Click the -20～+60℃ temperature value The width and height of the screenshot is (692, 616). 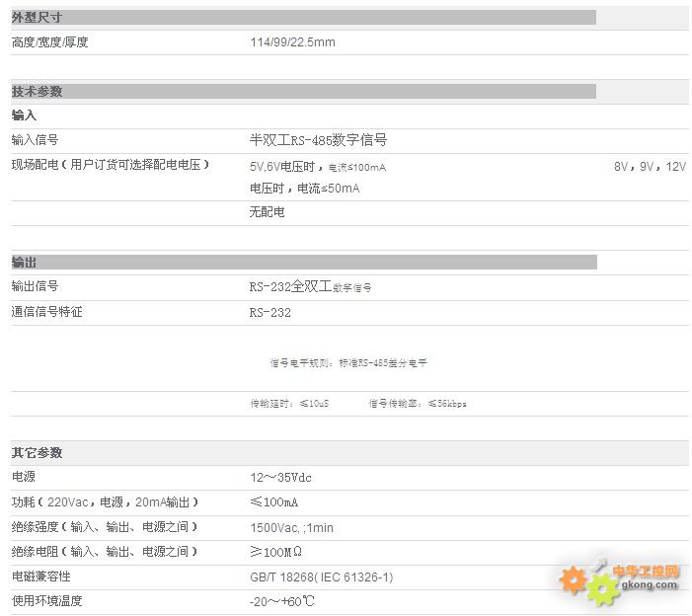click(x=281, y=601)
